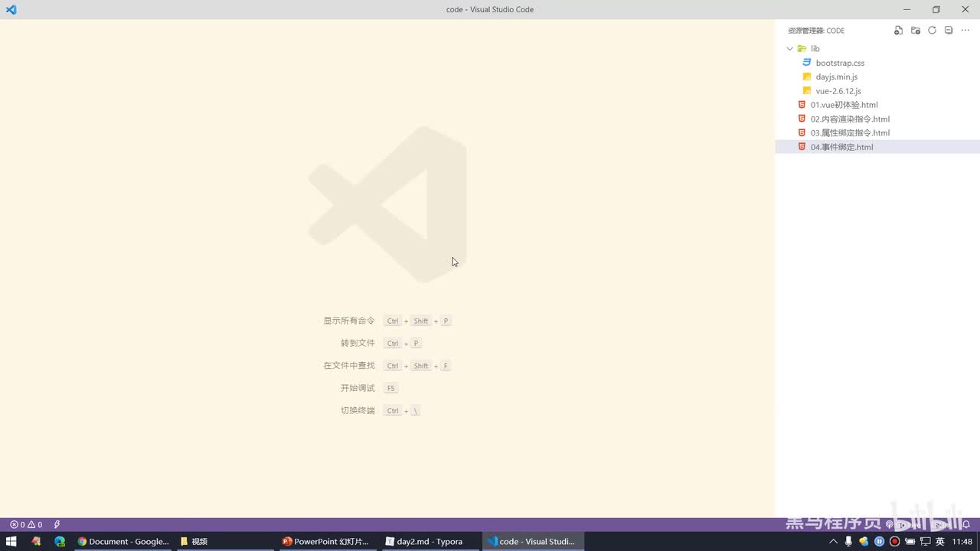Open the 11:48 system clock
This screenshot has width=980, height=551.
pos(962,541)
